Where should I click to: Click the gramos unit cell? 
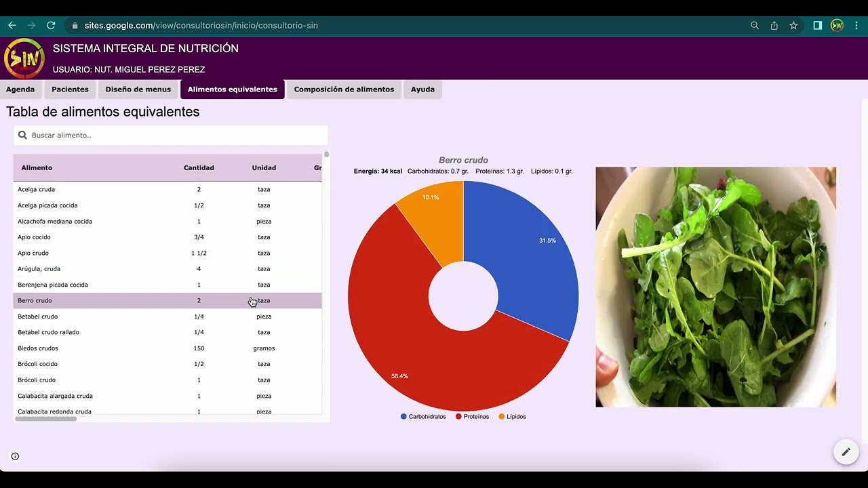pyautogui.click(x=264, y=348)
